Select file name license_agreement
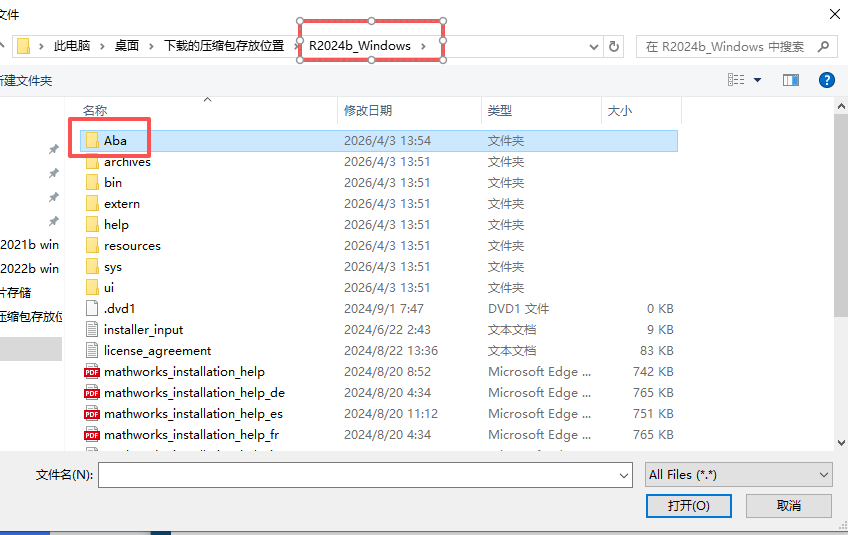Viewport: 848px width, 535px height. click(x=157, y=351)
